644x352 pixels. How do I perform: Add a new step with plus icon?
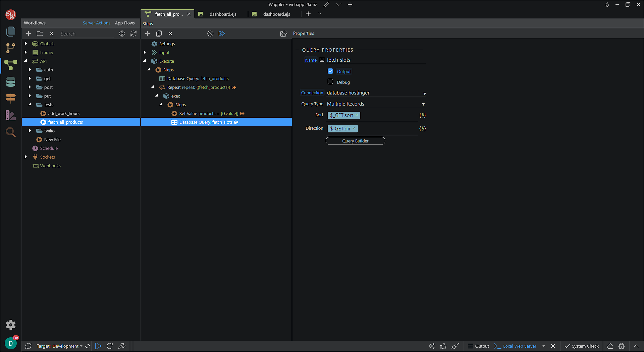pyautogui.click(x=148, y=34)
